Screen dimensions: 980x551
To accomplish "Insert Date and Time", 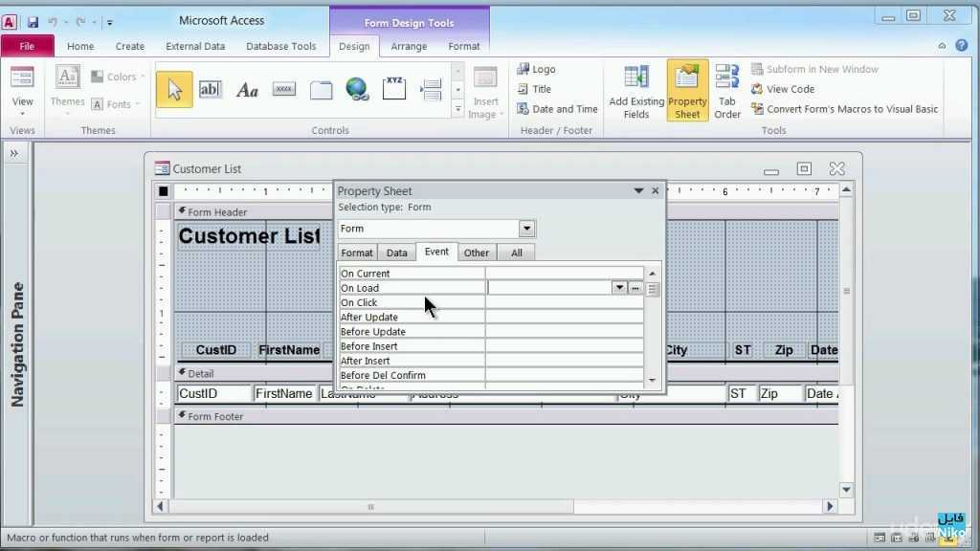I will [558, 109].
